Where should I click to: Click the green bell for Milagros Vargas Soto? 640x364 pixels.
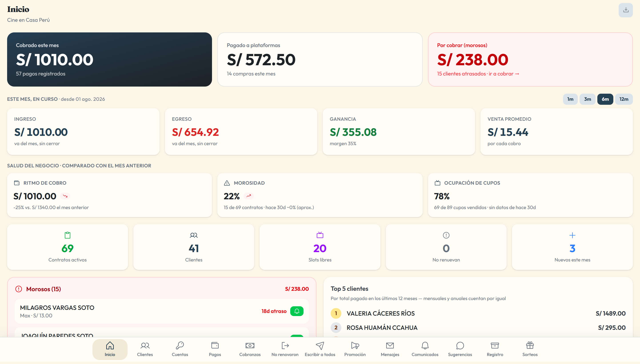297,311
